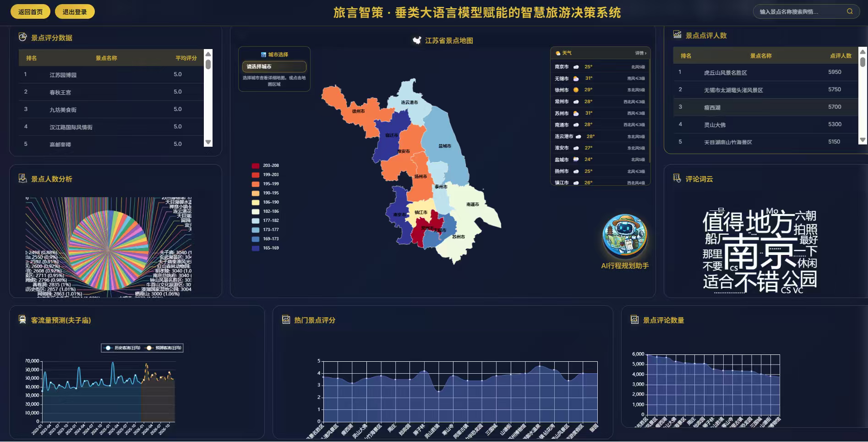Click scroll-up arrow in 景点评分数据 table
The height and width of the screenshot is (442, 868).
click(x=208, y=54)
